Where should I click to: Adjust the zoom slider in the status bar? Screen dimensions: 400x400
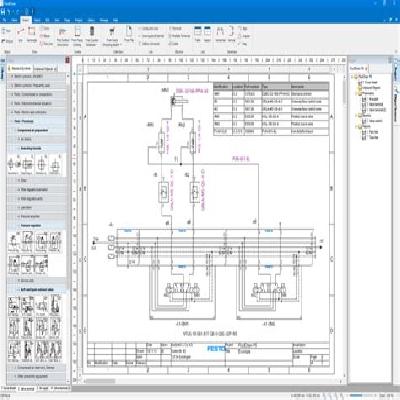(x=362, y=395)
